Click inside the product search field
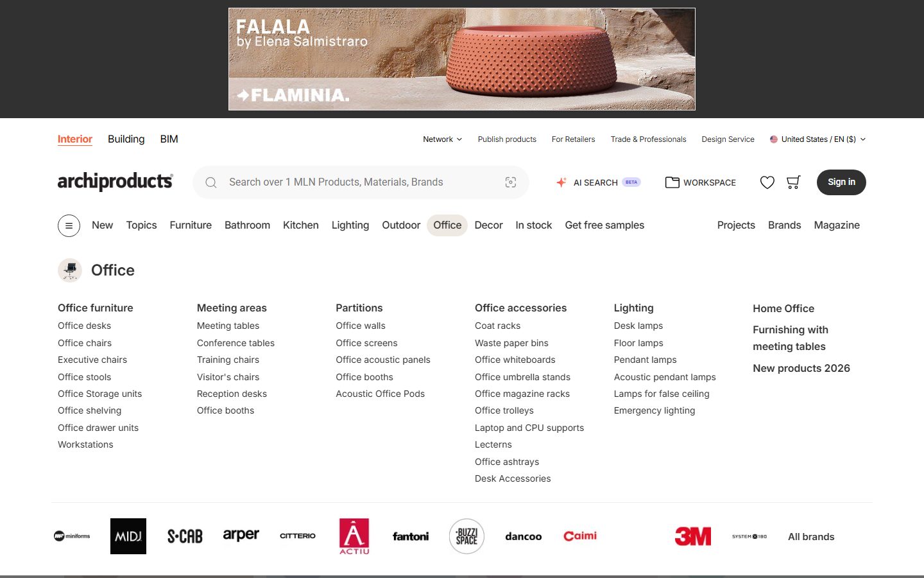Screen dimensions: 924x578 pyautogui.click(x=361, y=182)
